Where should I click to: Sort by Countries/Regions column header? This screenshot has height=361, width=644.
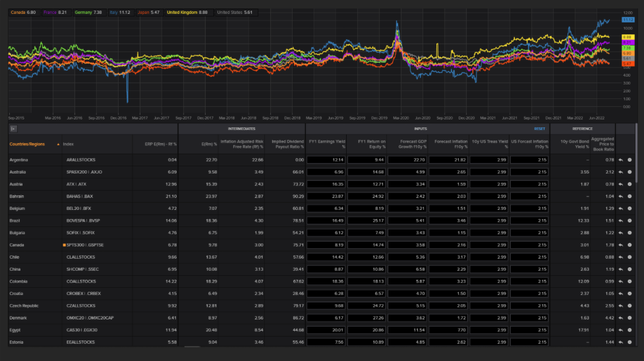coord(26,143)
